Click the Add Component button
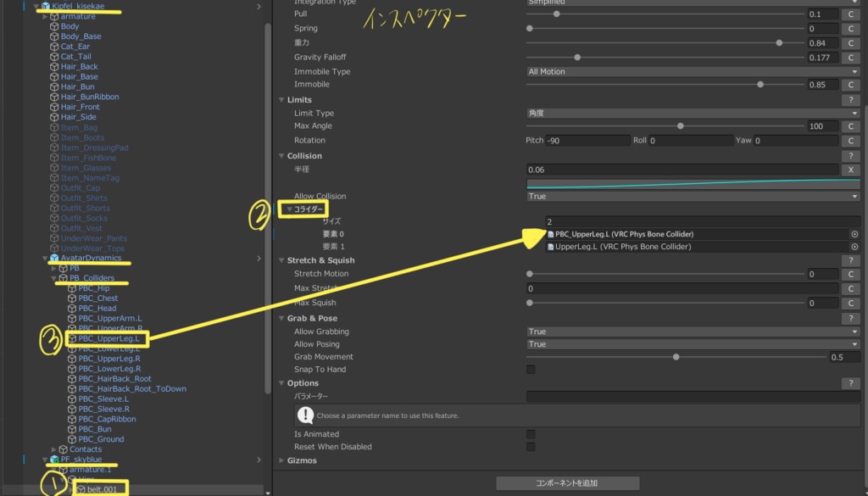868x496 pixels. (x=567, y=483)
